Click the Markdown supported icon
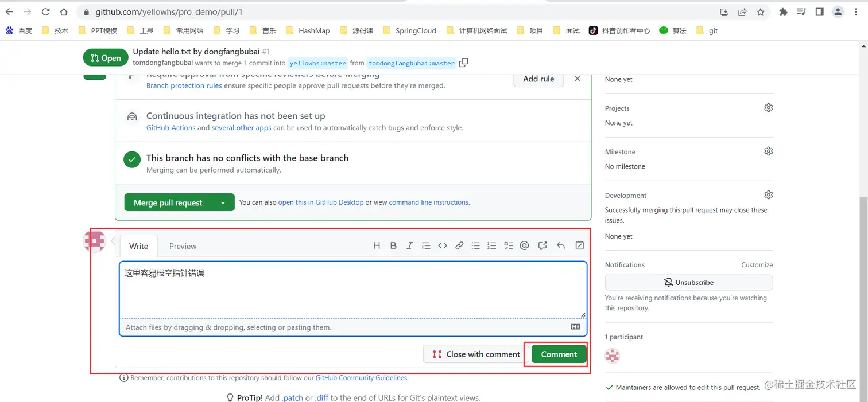The width and height of the screenshot is (868, 402). [575, 327]
